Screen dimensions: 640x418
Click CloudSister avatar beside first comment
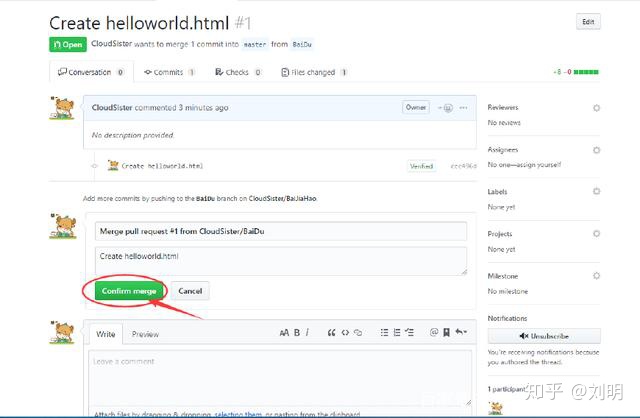point(62,108)
